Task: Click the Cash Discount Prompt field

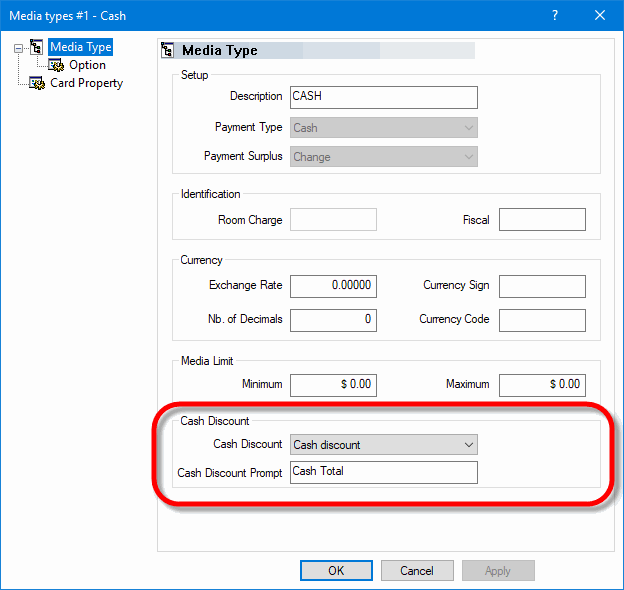Action: [x=383, y=472]
